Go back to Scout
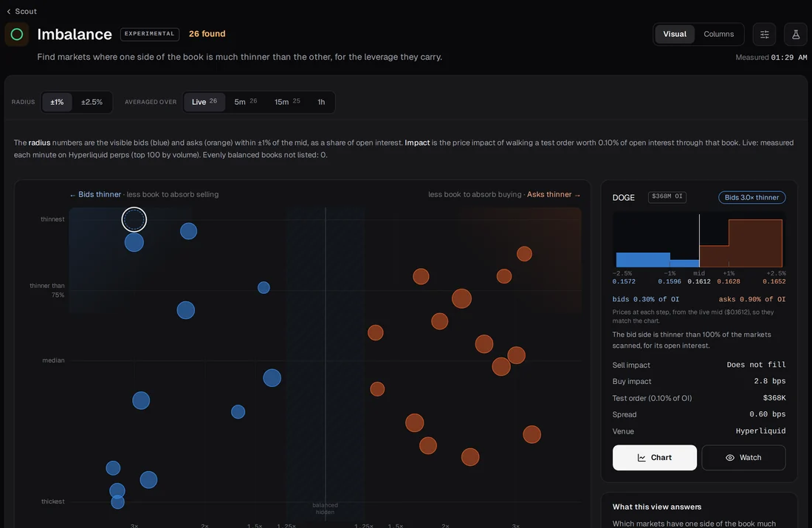Image resolution: width=812 pixels, height=528 pixels. [21, 11]
